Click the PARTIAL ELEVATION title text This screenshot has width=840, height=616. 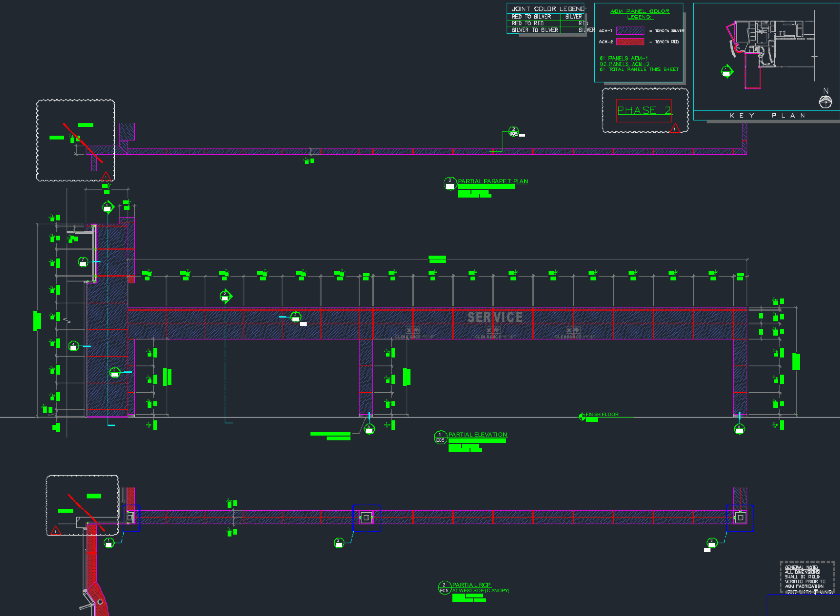pos(478,435)
